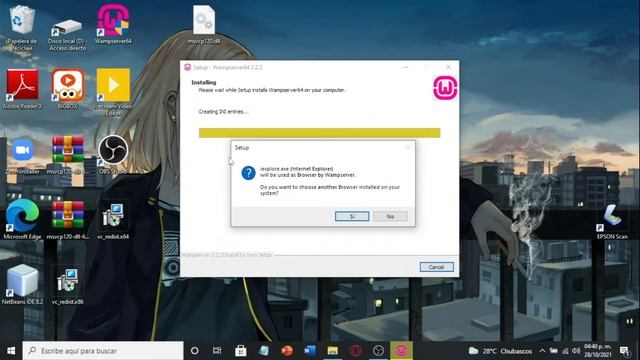Viewport: 640px width, 360px height.
Task: Open Word from the taskbar
Action: coord(309,351)
